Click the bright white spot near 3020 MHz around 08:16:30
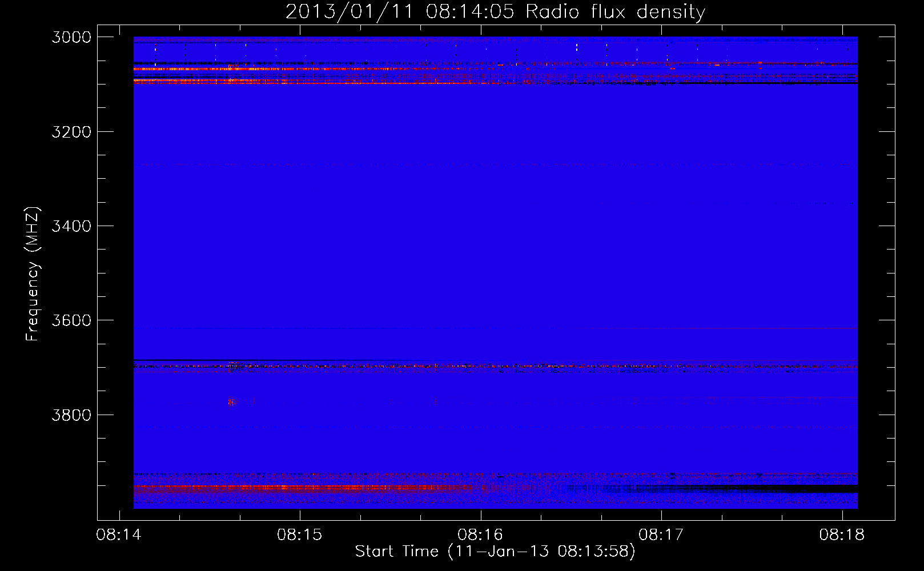The image size is (924, 571). (577, 47)
